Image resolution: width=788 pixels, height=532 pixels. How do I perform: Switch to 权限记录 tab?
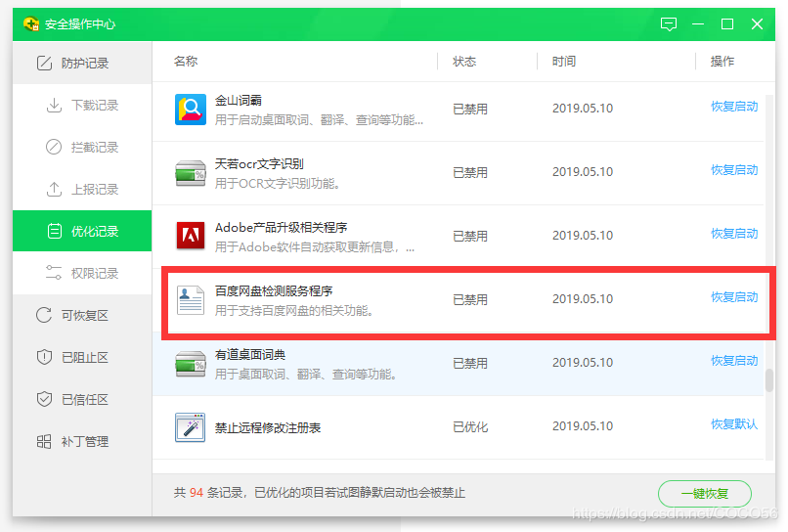[x=82, y=273]
